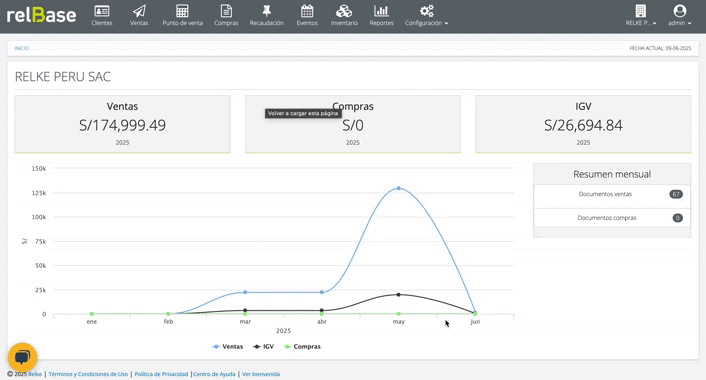Screen dimensions: 706x380
Task: Open the chat support bubble
Action: tap(23, 357)
